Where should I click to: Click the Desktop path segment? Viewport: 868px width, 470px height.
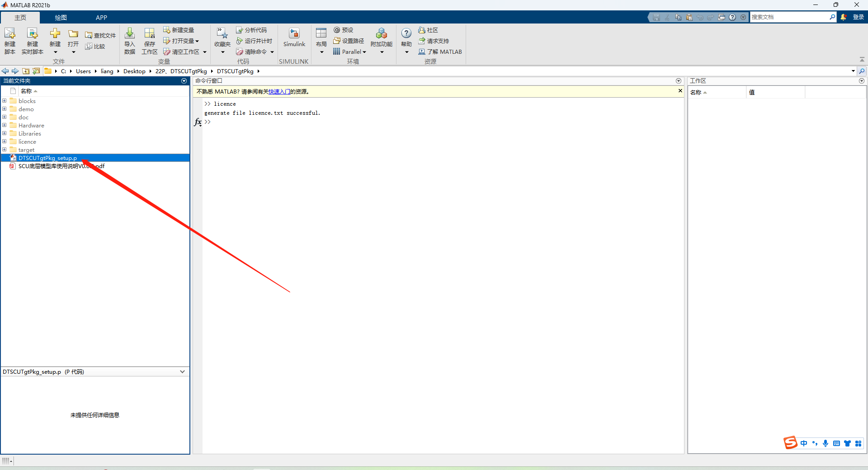(134, 71)
